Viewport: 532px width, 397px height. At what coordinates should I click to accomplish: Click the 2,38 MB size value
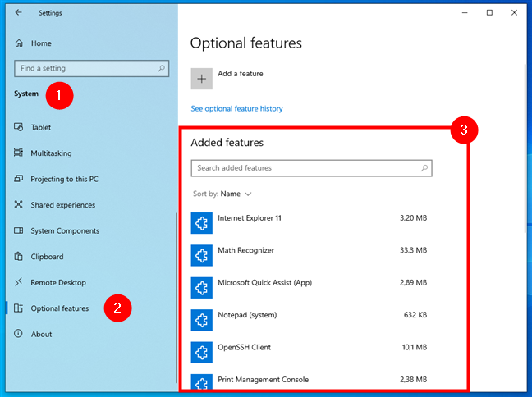point(413,380)
